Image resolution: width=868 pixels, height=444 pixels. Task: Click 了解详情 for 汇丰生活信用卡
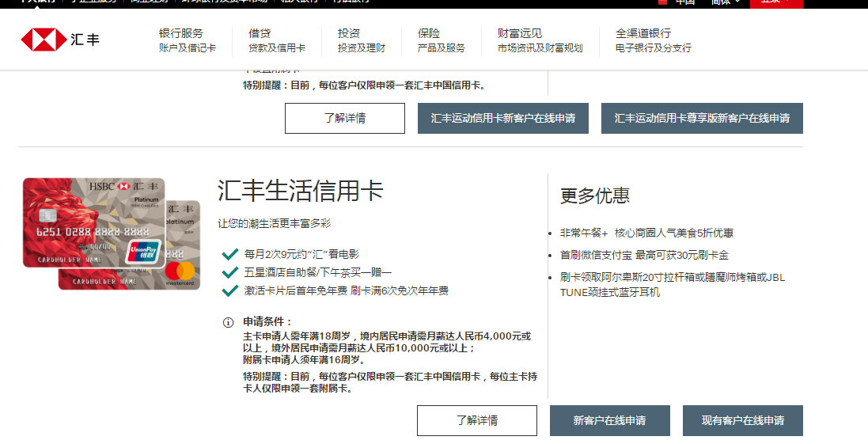pyautogui.click(x=477, y=420)
